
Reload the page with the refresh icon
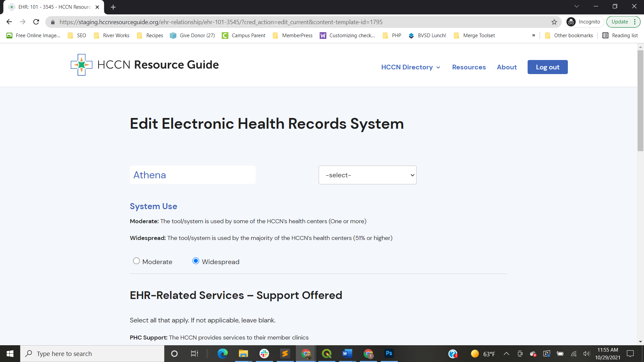point(36,22)
